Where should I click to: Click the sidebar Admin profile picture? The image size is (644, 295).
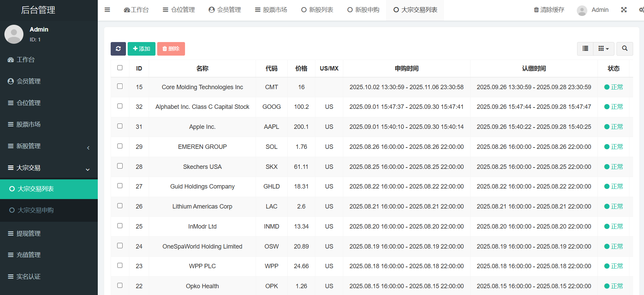[x=14, y=34]
